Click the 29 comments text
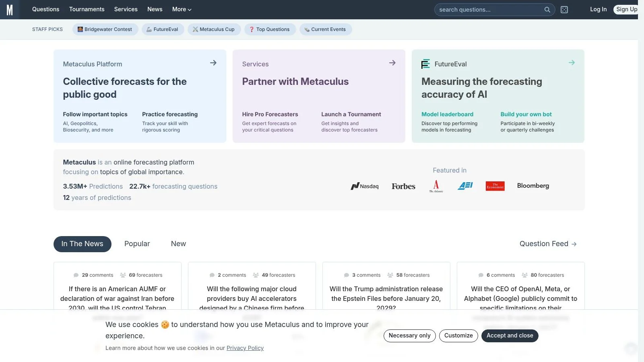The image size is (644, 362). [x=97, y=275]
